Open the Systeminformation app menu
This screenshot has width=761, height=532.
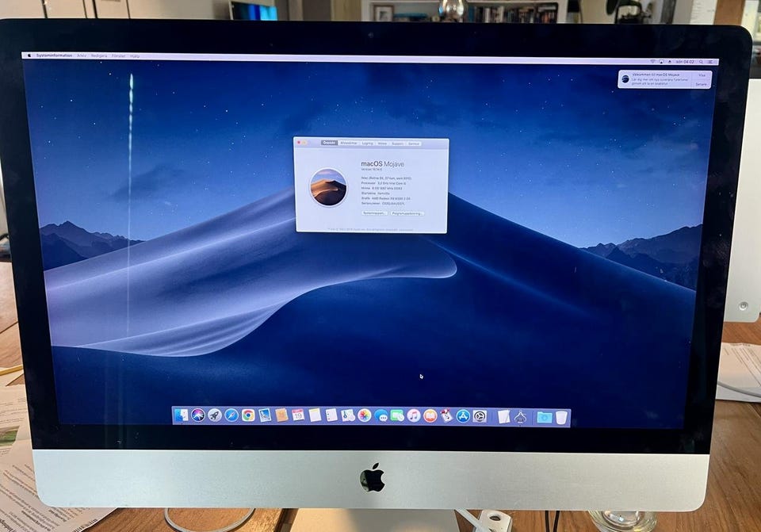click(54, 55)
